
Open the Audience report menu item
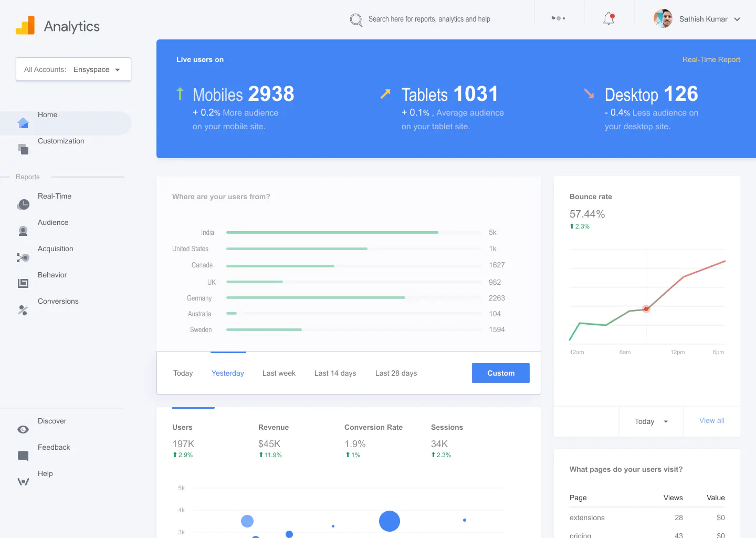pyautogui.click(x=53, y=222)
